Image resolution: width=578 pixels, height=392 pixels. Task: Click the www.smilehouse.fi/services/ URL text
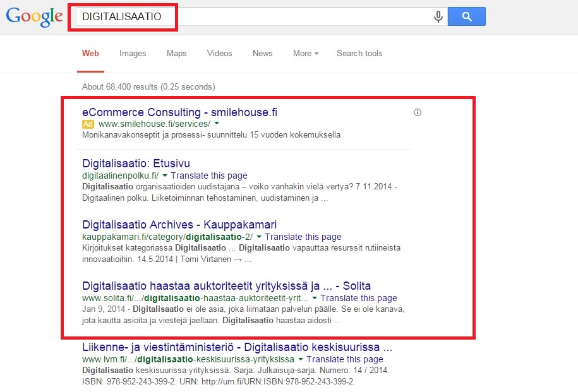click(x=155, y=124)
